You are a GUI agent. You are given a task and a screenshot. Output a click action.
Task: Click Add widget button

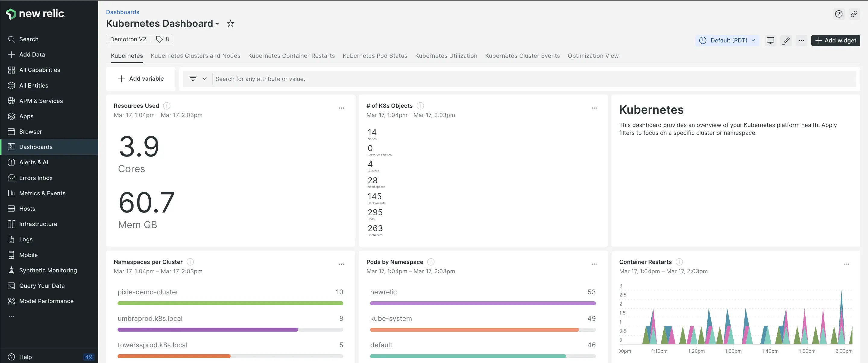coord(835,40)
